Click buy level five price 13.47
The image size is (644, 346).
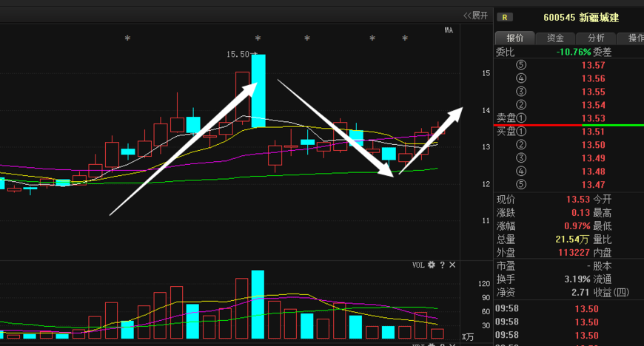(593, 185)
